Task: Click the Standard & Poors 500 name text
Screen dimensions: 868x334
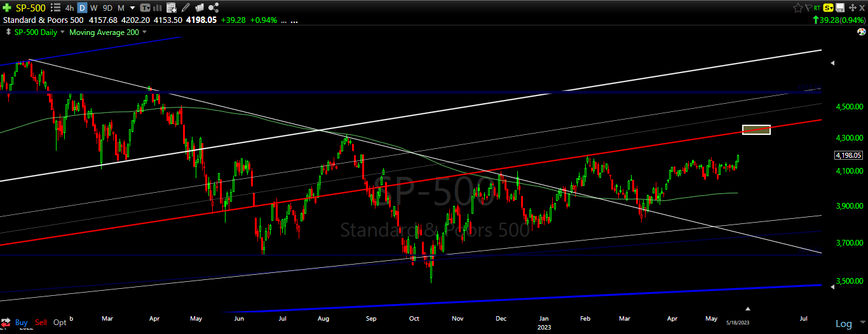Action: click(x=43, y=20)
